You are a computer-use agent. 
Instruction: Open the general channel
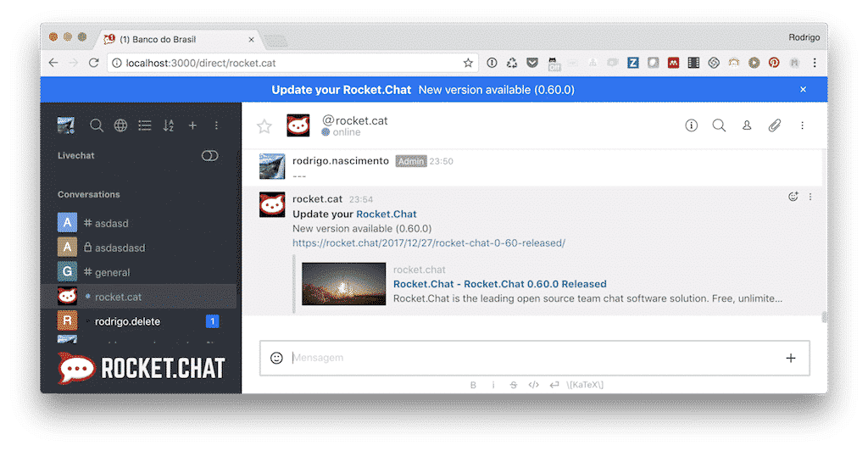[x=142, y=272]
